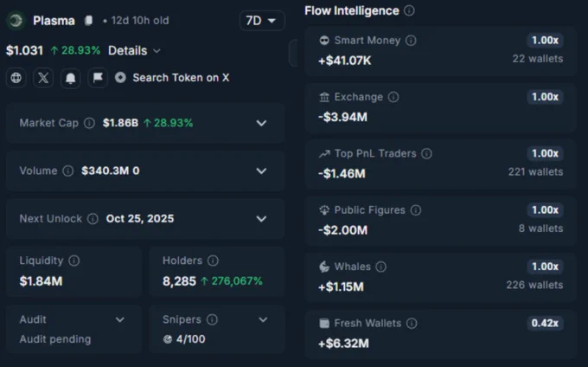Viewport: 588px width, 367px height.
Task: View Smart Money info icon
Action: point(411,40)
